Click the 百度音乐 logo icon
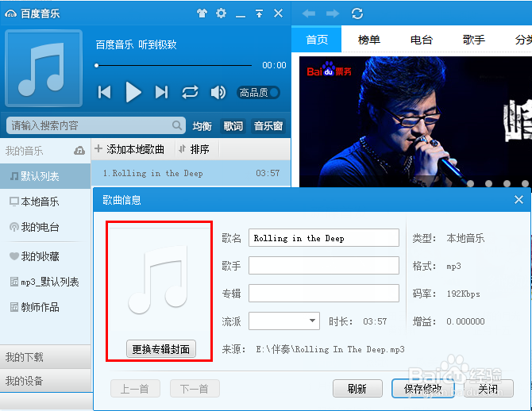532x411 pixels. pos(10,13)
